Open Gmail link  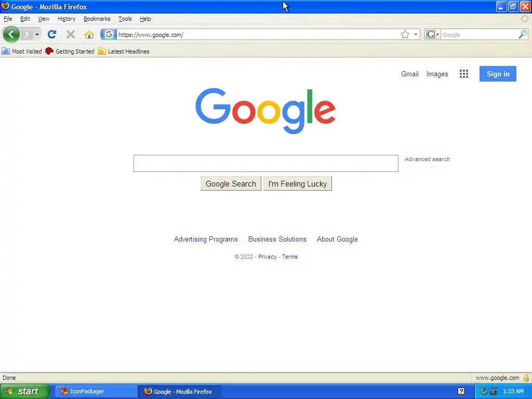pos(409,74)
